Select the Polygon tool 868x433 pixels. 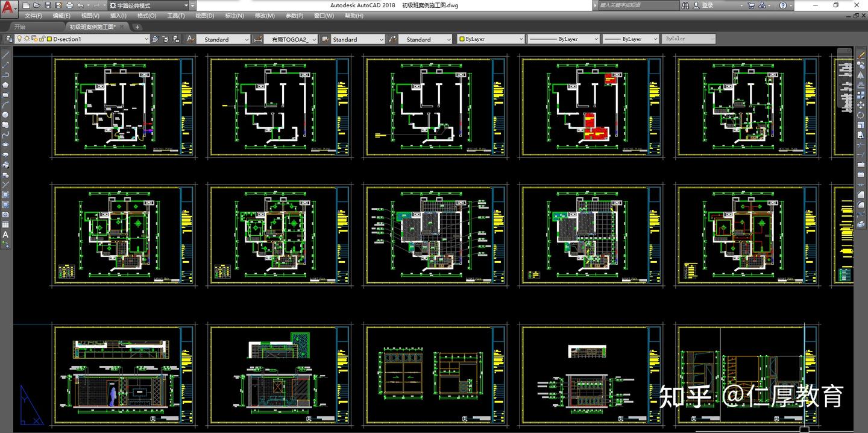[5, 84]
